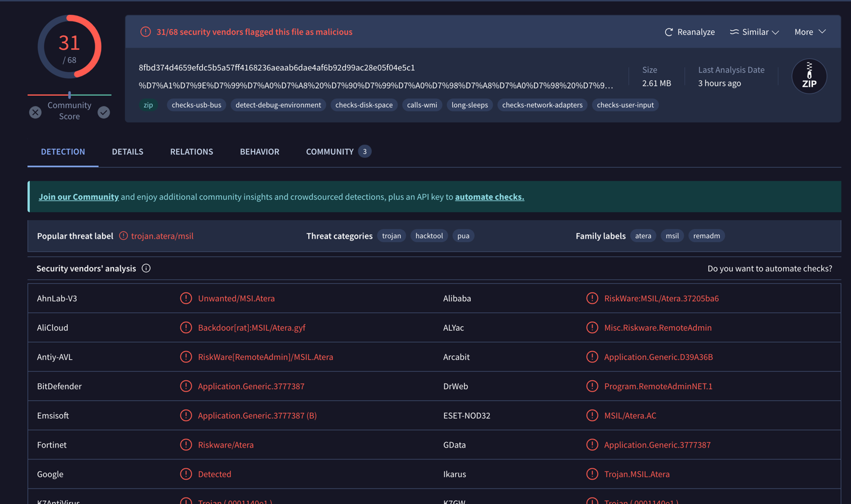The width and height of the screenshot is (851, 504).
Task: Click the alert icon in AhnLab-V3 row
Action: [x=186, y=298]
